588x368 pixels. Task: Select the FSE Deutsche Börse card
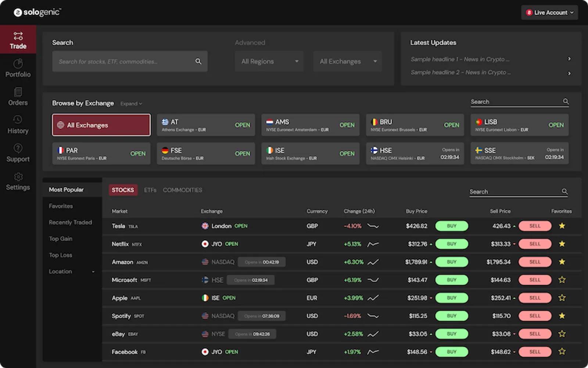pyautogui.click(x=206, y=153)
